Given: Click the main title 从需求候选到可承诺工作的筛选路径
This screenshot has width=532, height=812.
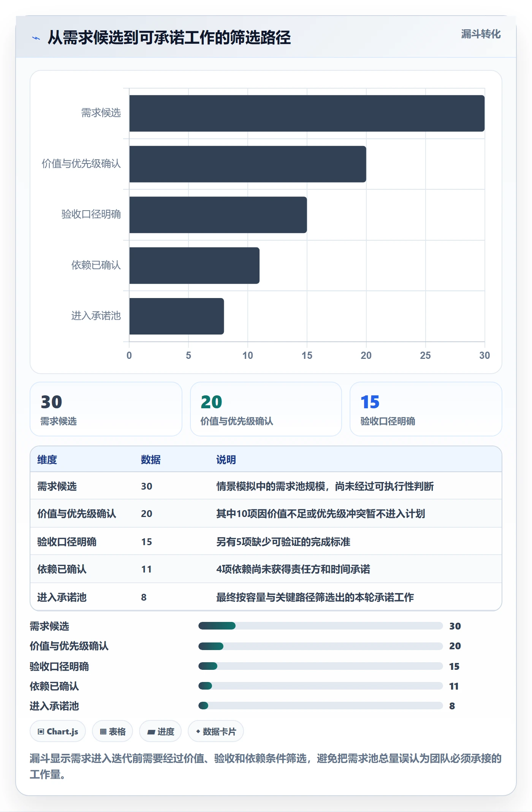Looking at the screenshot, I should [x=169, y=38].
